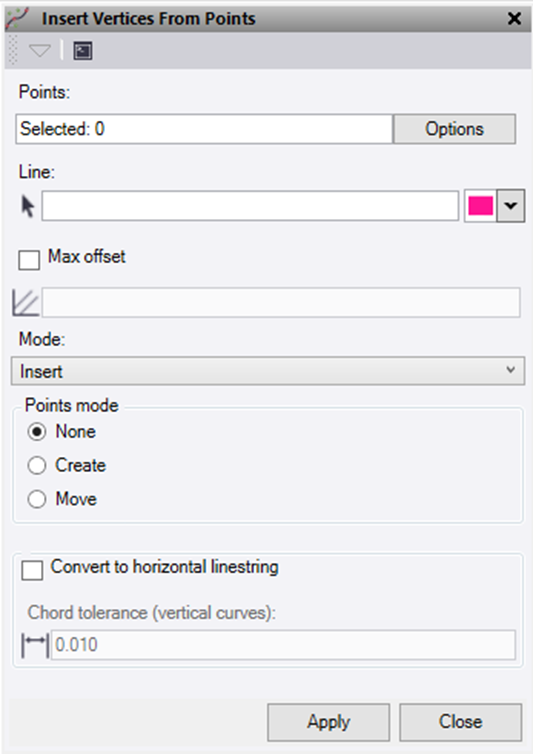Click the Points 'Selected: 0' field
This screenshot has width=533, height=754.
[204, 129]
